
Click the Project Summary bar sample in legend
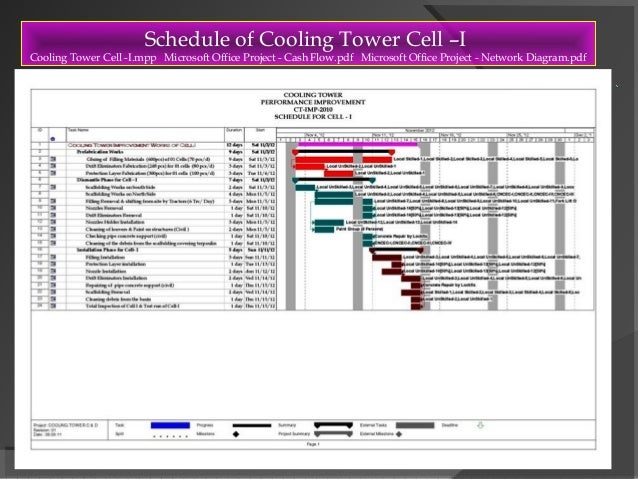pos(334,434)
